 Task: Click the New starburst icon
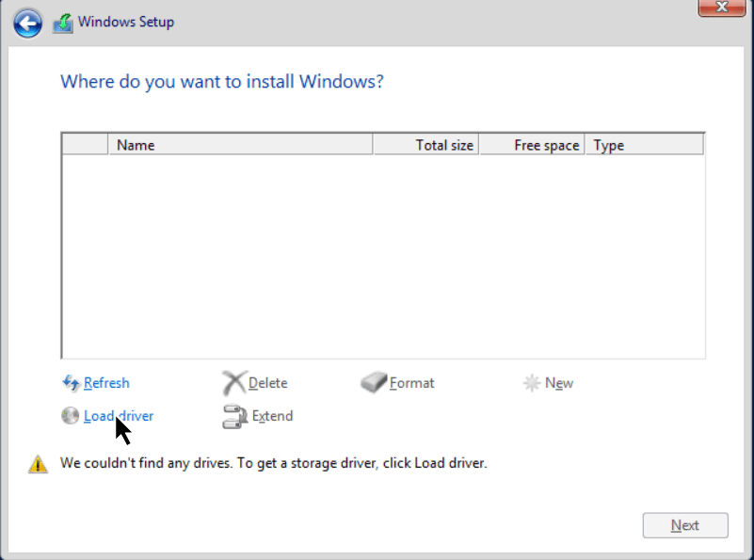pyautogui.click(x=532, y=383)
